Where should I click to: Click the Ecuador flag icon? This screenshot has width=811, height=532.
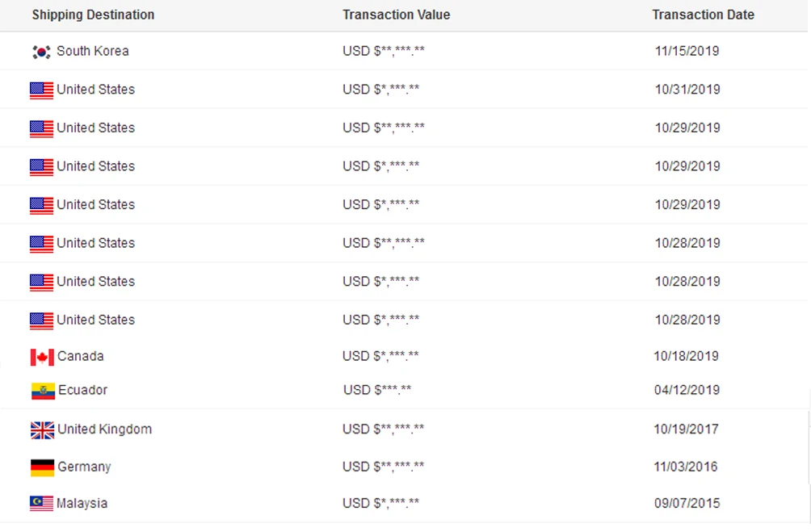43,391
